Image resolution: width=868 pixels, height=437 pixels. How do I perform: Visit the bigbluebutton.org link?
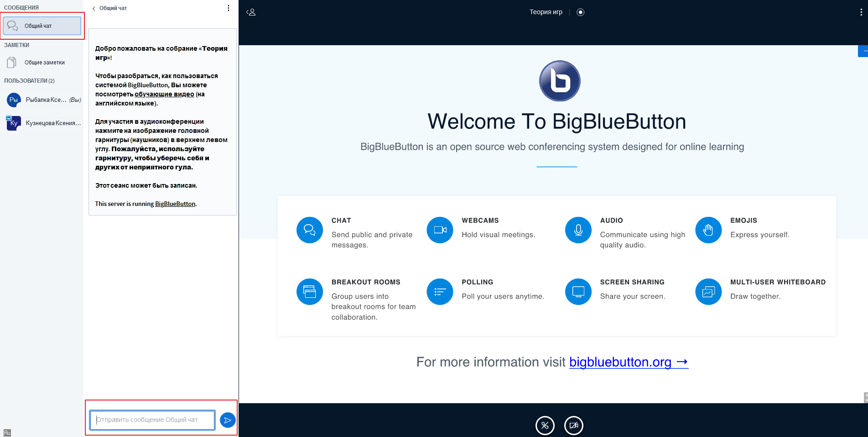pos(628,362)
